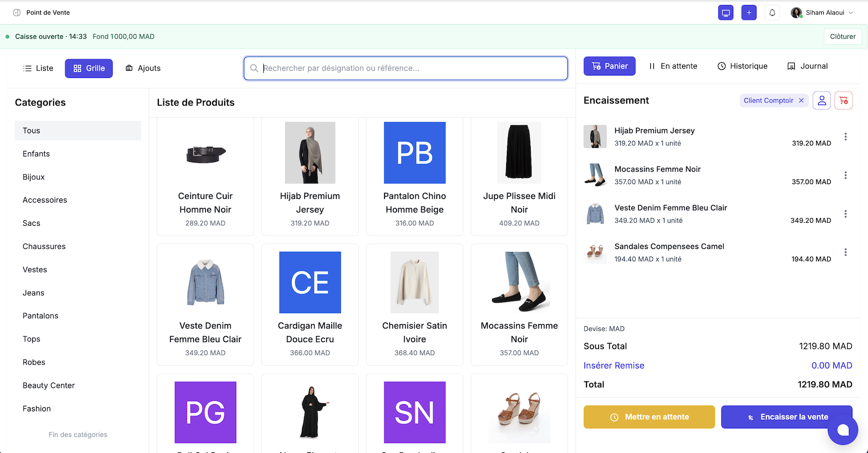Click the Clôturer button
The image size is (868, 453).
click(x=843, y=37)
